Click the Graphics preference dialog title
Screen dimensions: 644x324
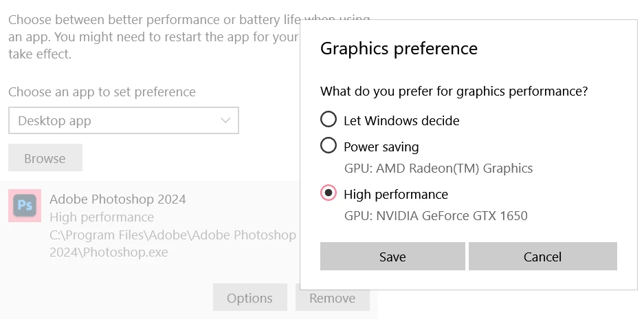click(399, 49)
